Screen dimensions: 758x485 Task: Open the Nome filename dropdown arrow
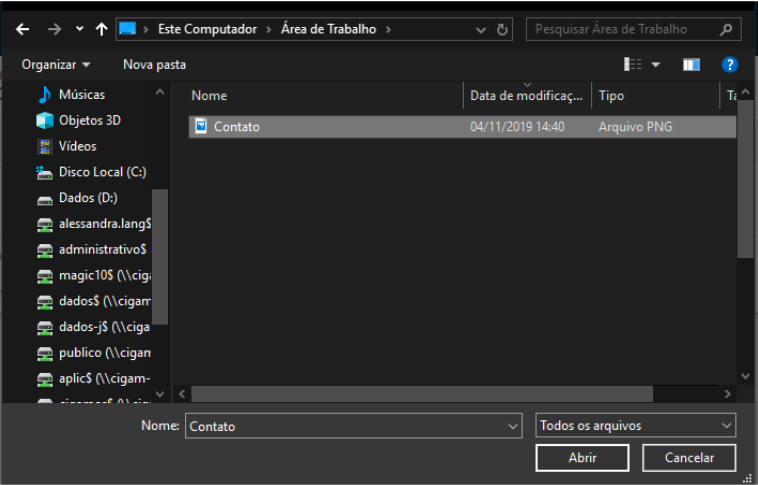coord(512,426)
